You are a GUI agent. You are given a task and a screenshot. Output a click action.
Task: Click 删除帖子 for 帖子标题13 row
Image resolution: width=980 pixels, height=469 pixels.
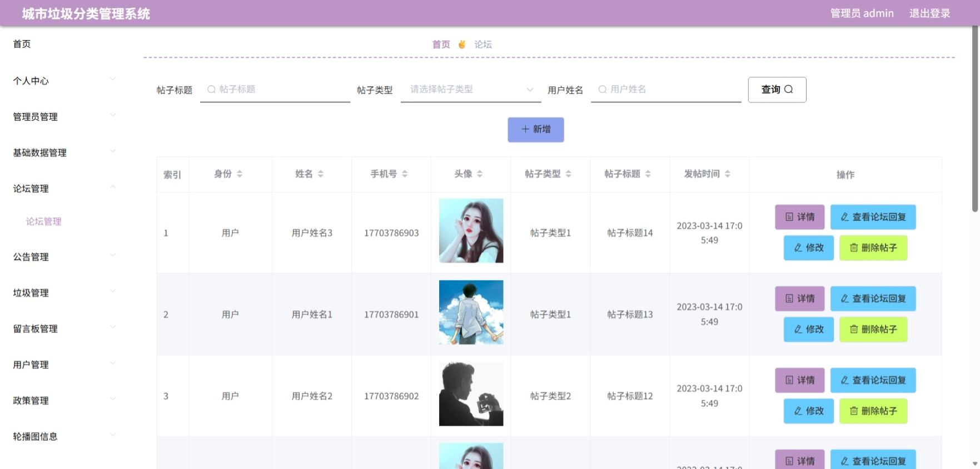click(873, 330)
